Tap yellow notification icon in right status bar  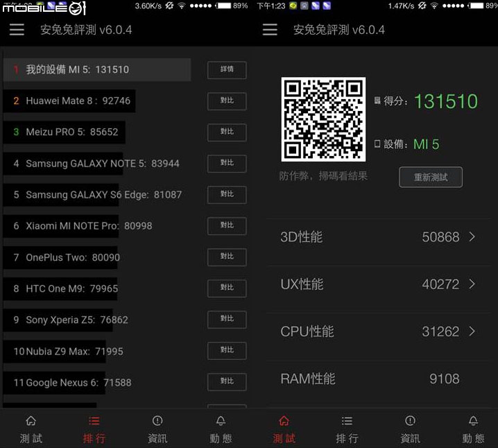click(293, 6)
